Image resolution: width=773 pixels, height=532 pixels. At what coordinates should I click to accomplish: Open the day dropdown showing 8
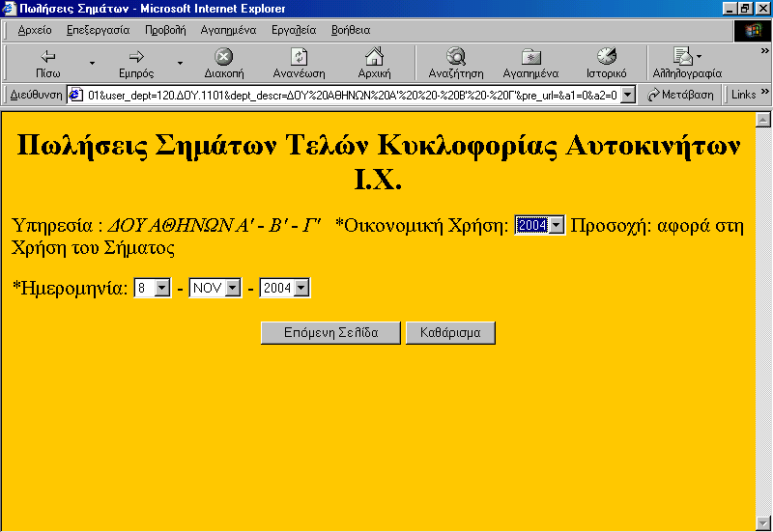pyautogui.click(x=161, y=289)
